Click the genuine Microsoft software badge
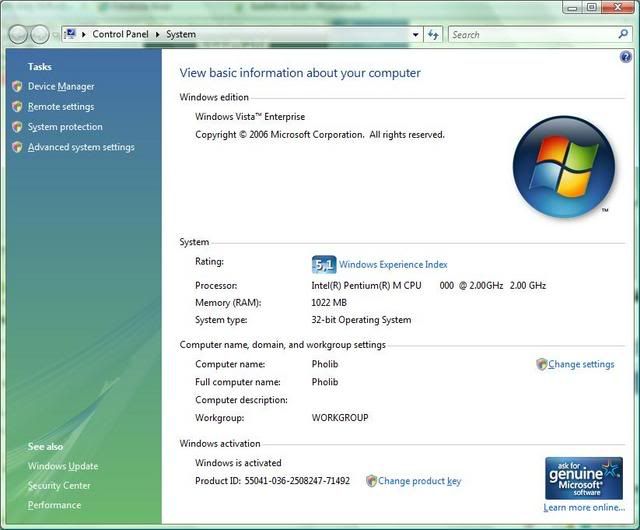This screenshot has height=530, width=640. coord(584,478)
